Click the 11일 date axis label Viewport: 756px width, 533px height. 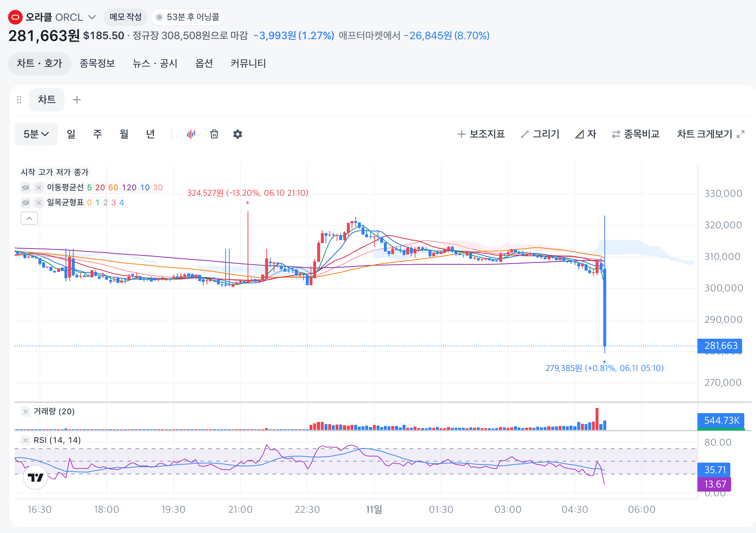[x=374, y=510]
